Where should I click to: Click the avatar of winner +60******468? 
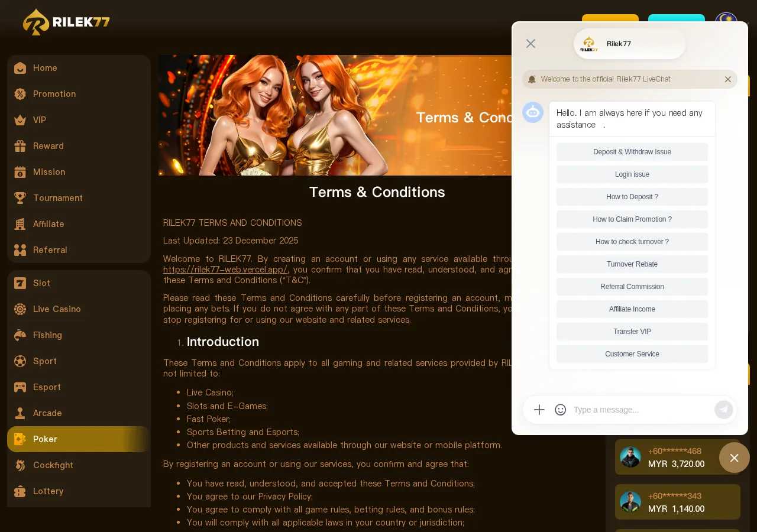coord(630,457)
